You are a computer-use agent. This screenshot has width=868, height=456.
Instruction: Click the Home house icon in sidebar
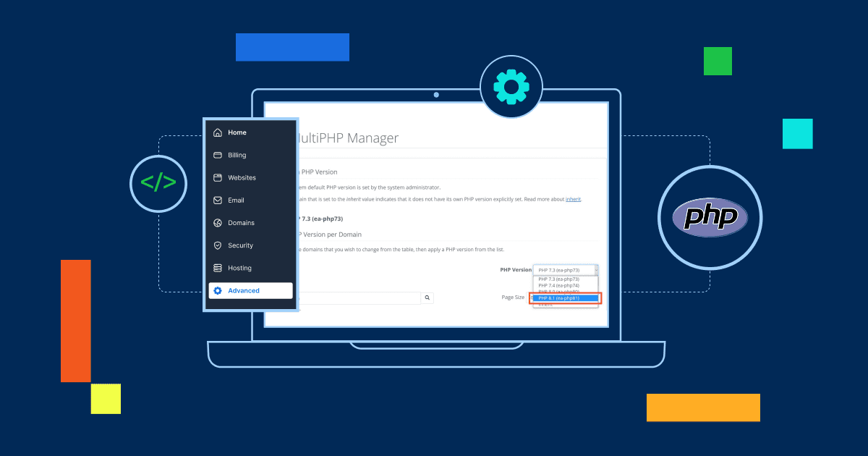pyautogui.click(x=218, y=132)
